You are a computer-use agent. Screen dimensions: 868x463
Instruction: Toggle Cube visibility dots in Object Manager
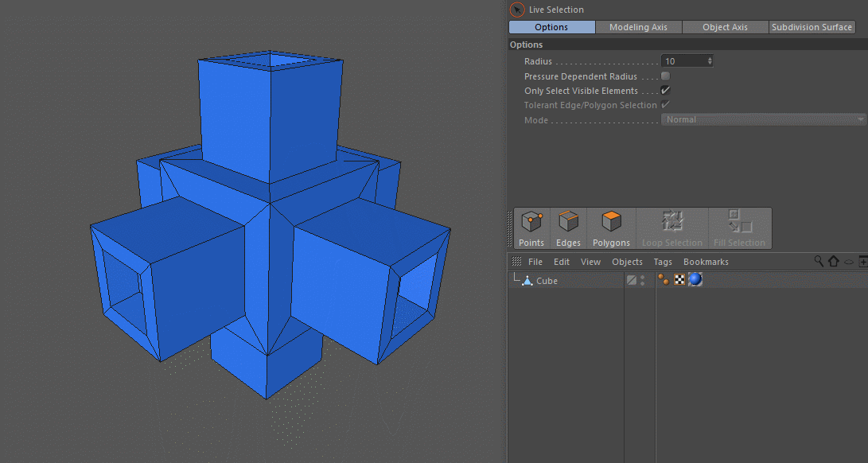642,280
